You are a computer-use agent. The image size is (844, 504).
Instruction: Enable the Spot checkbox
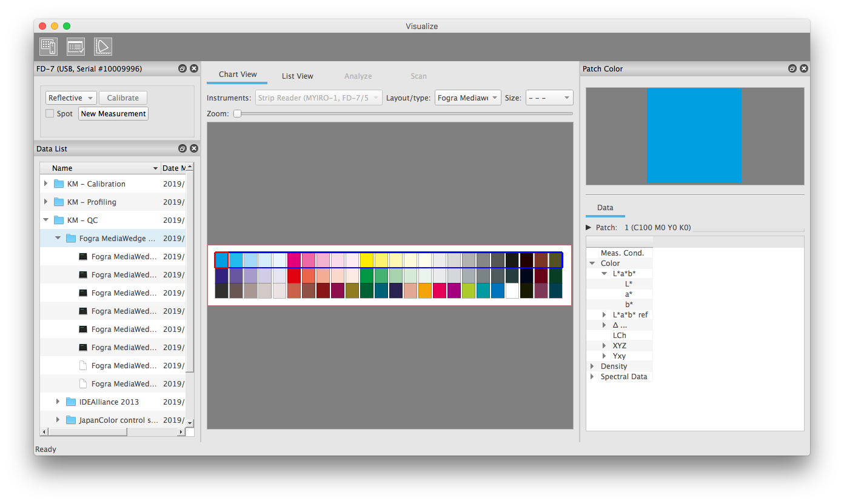pyautogui.click(x=50, y=114)
